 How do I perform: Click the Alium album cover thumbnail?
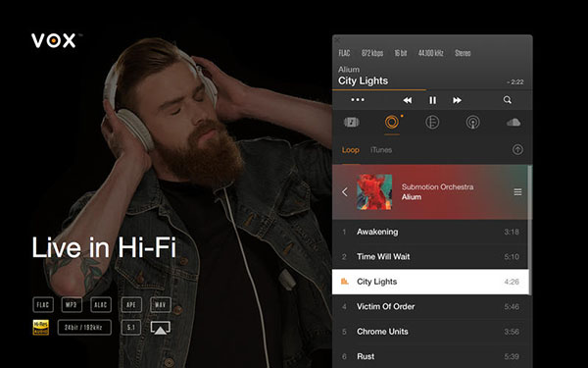coord(374,192)
